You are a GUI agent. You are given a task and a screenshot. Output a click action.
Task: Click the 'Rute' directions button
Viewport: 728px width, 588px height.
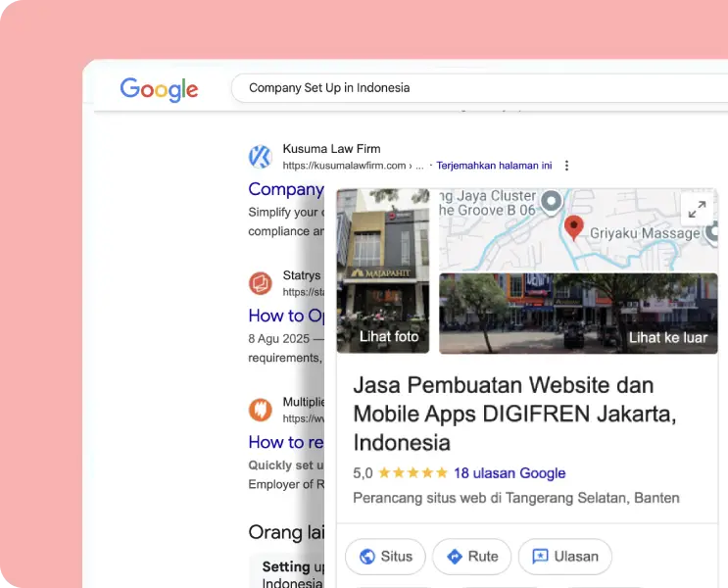coord(471,557)
